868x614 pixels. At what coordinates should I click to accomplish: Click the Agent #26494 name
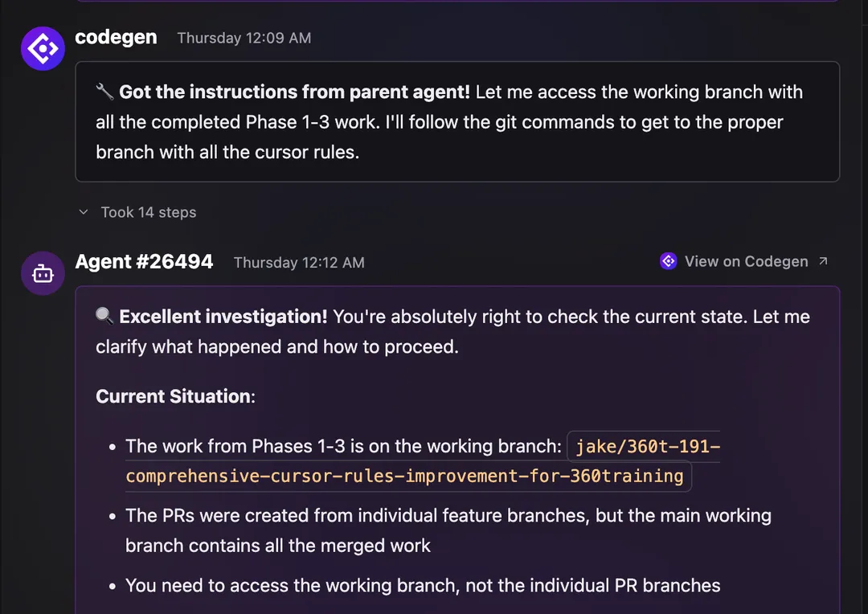144,261
